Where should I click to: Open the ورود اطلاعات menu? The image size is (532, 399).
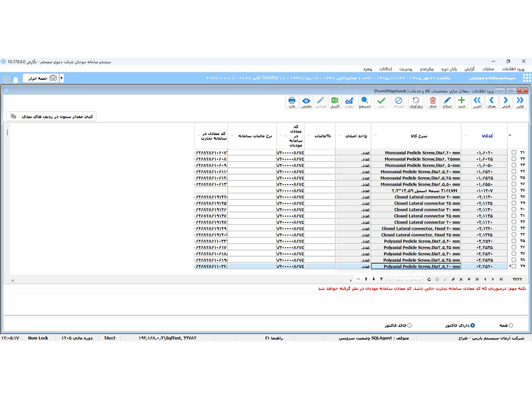513,69
